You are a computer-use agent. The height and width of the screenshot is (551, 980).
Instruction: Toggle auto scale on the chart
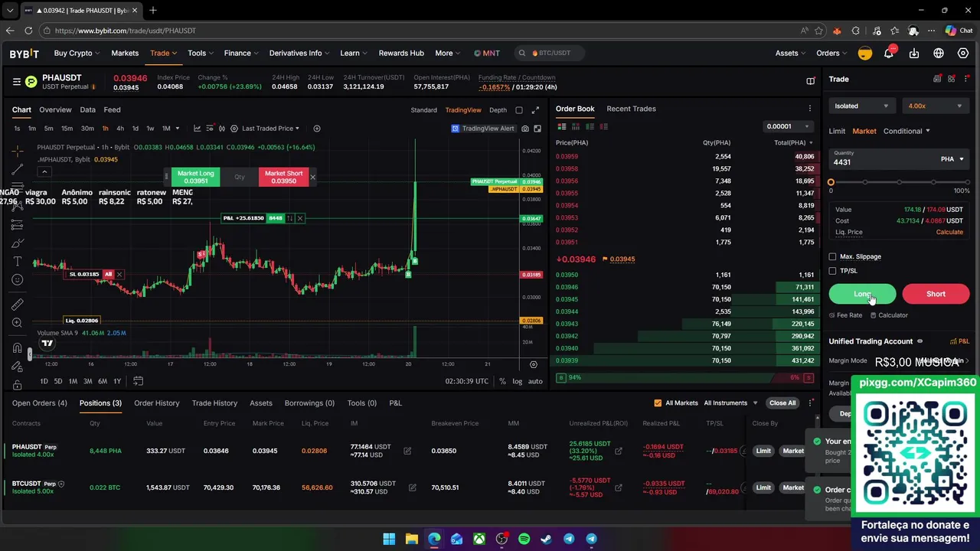(535, 381)
